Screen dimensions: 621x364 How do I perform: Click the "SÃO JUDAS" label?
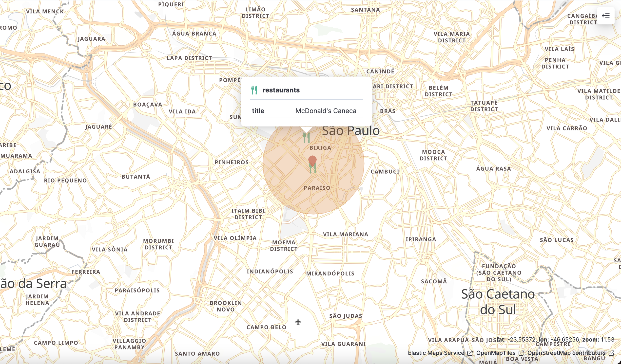pos(346,316)
